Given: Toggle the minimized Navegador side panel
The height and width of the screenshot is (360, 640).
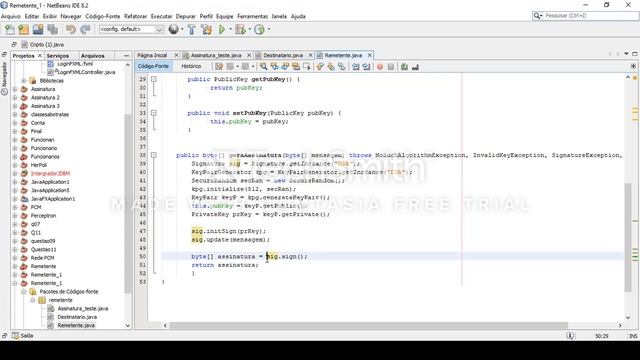Looking at the screenshot, I should tap(4, 78).
